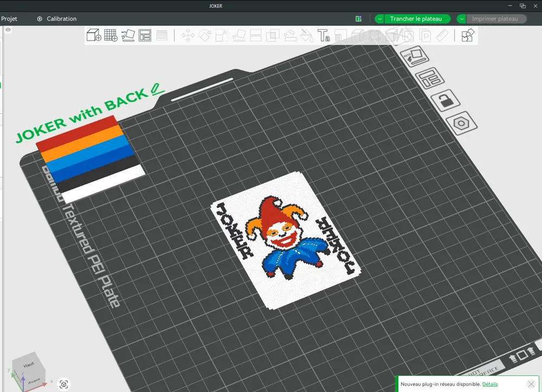Collapse the left sidebar with the arrow
Image resolution: width=542 pixels, height=392 pixels.
point(7,30)
